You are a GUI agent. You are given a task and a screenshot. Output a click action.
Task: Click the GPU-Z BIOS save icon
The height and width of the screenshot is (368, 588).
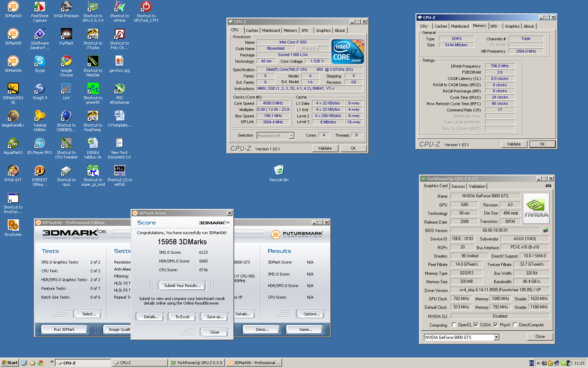(x=546, y=230)
